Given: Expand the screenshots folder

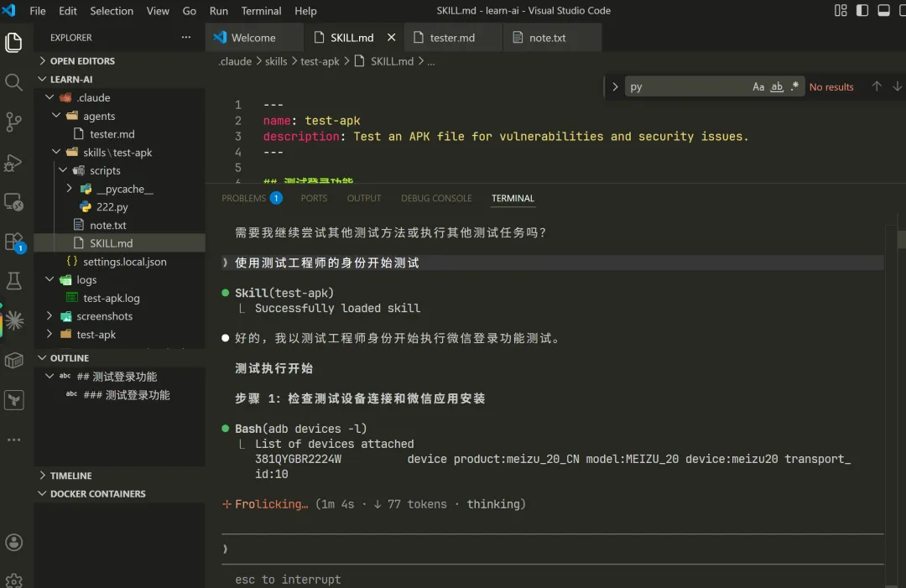Looking at the screenshot, I should (x=104, y=316).
